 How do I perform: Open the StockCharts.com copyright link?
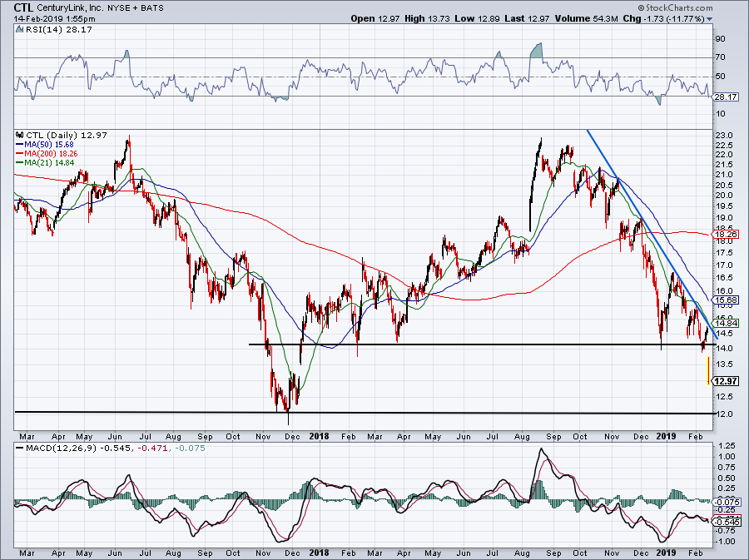pos(675,7)
